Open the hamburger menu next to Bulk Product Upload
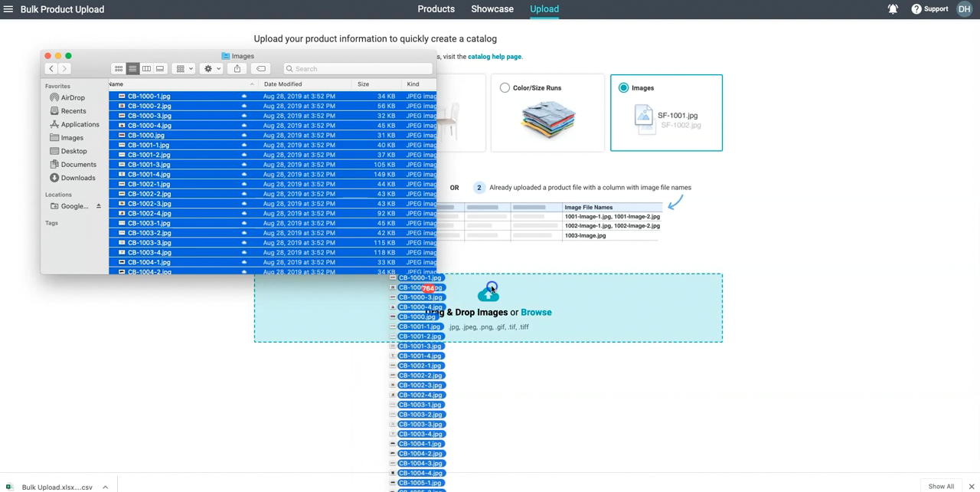This screenshot has height=492, width=980. click(x=8, y=9)
